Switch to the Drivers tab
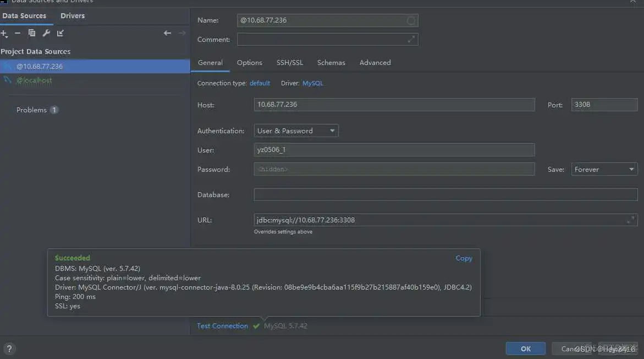The height and width of the screenshot is (359, 644). (72, 15)
